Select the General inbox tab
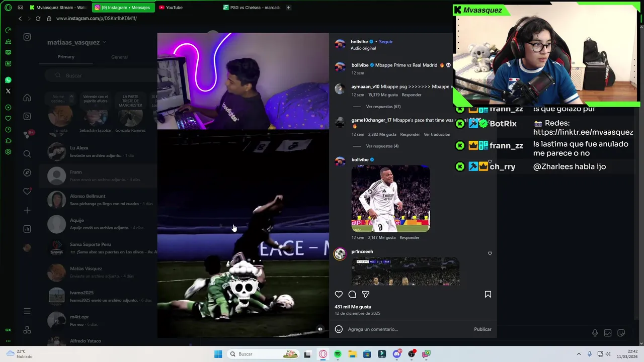 pyautogui.click(x=119, y=57)
